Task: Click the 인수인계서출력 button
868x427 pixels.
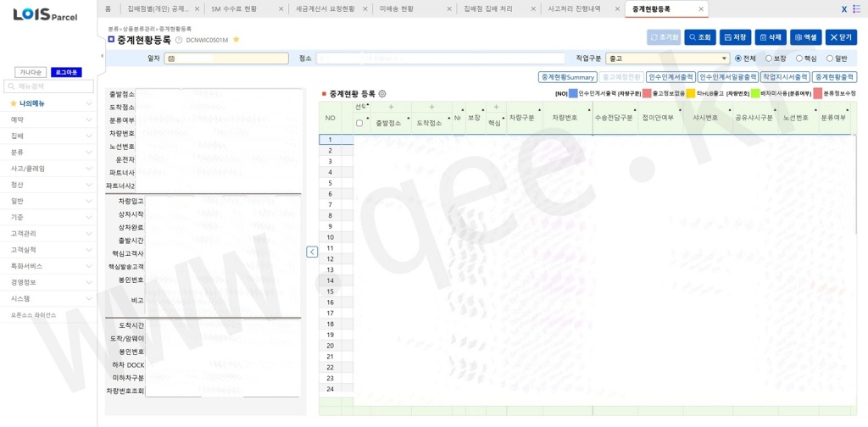Action: 670,77
